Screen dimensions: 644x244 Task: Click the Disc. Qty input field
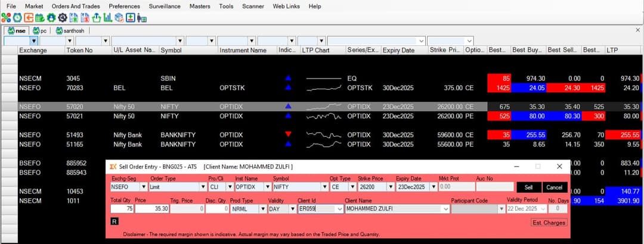(x=217, y=209)
